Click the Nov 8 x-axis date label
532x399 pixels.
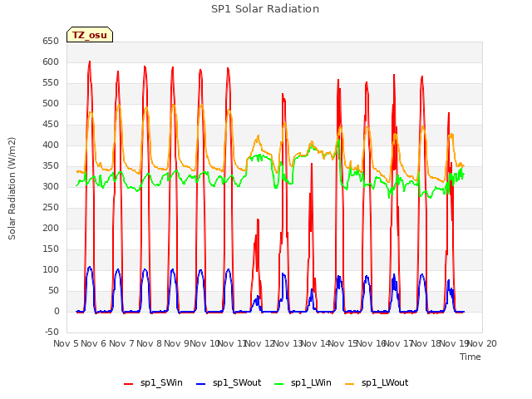tap(150, 343)
